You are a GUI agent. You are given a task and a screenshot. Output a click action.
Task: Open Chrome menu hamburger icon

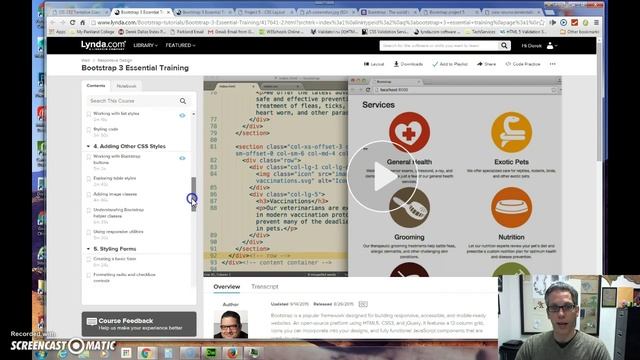pyautogui.click(x=596, y=22)
